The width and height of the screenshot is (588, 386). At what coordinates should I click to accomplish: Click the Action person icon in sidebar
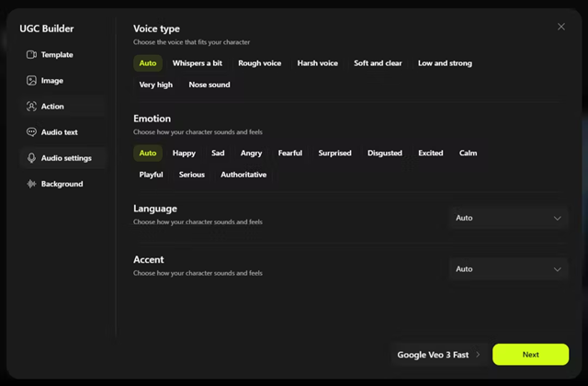coord(31,107)
